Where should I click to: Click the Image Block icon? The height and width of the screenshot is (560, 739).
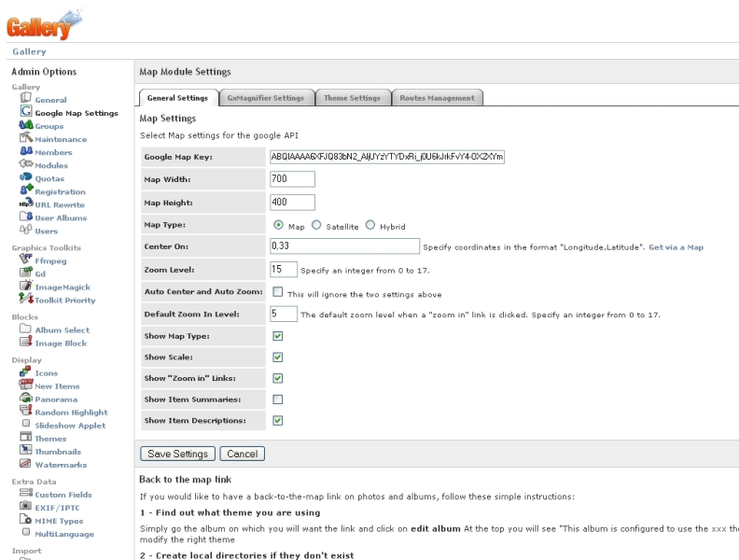(26, 342)
